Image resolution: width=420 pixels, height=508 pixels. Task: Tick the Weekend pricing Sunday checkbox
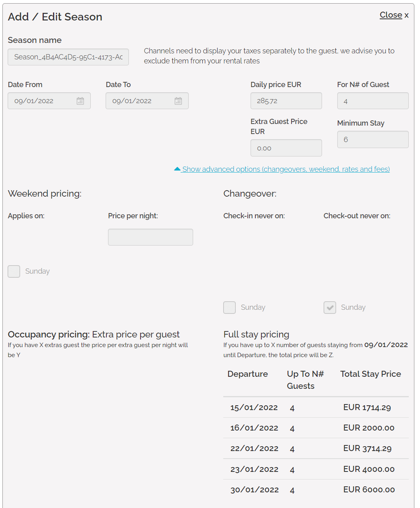14,271
